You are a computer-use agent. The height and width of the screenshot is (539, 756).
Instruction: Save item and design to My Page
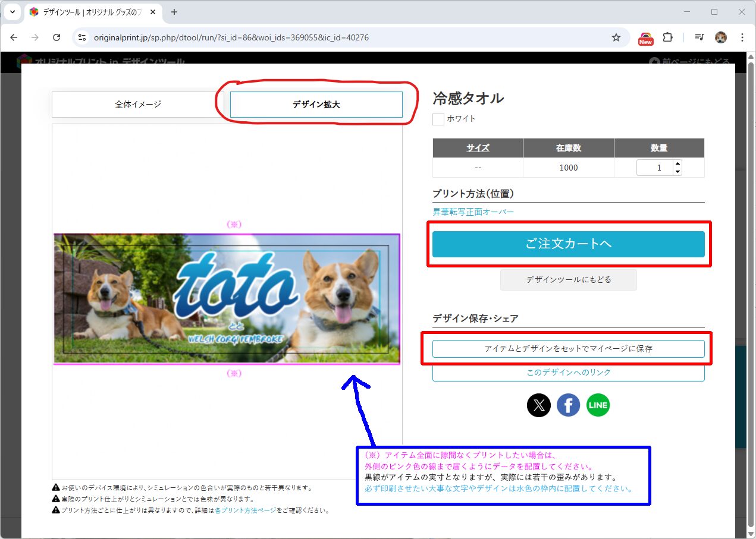568,349
